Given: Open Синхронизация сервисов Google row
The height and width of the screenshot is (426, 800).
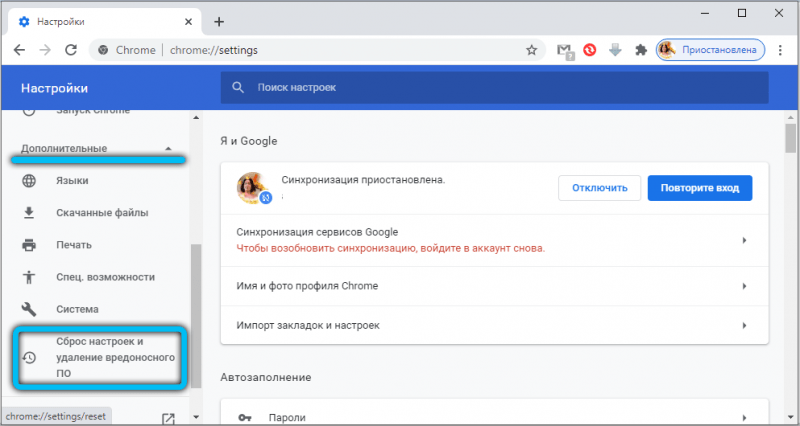Looking at the screenshot, I should pos(494,240).
